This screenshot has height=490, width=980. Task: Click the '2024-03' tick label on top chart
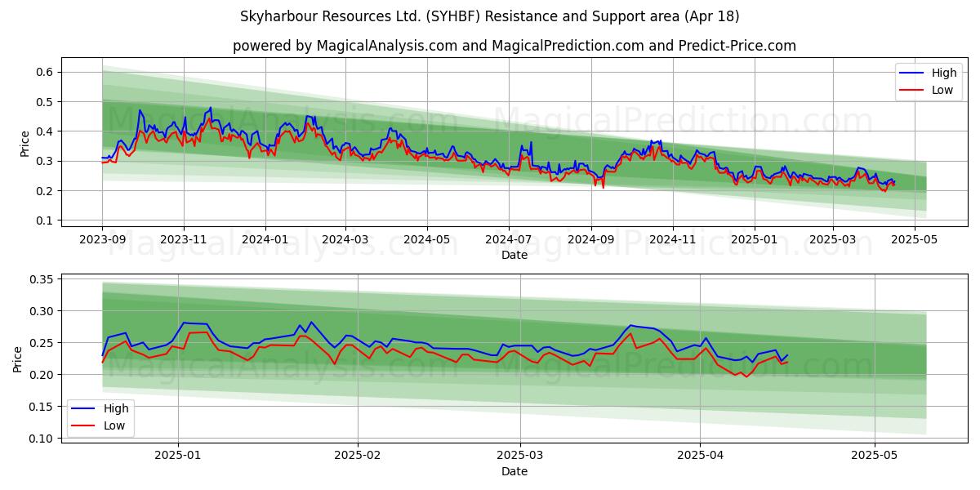pos(345,240)
